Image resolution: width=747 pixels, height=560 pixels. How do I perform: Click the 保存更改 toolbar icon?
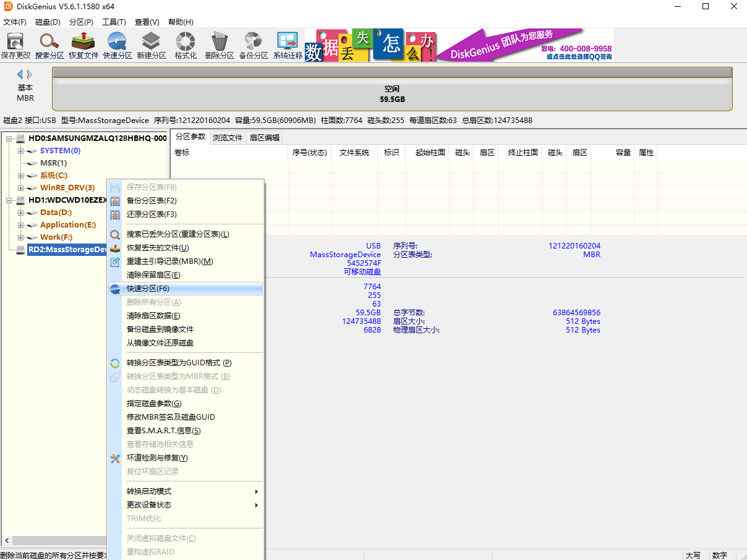(16, 46)
